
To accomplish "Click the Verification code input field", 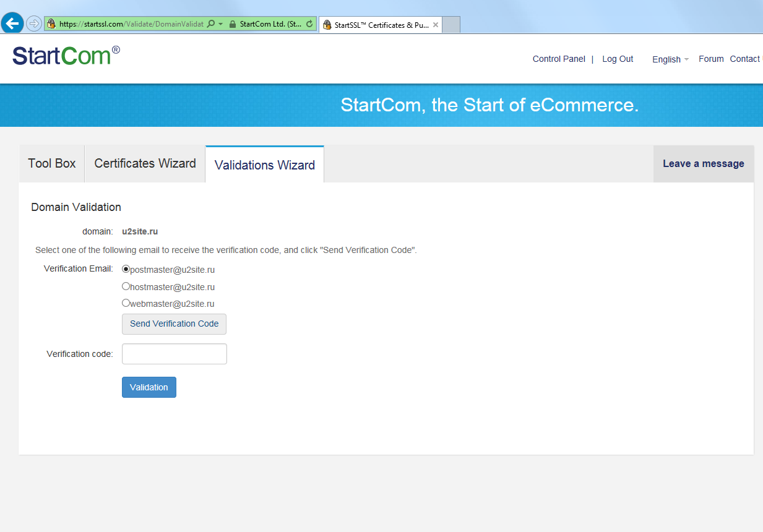I will click(x=175, y=354).
